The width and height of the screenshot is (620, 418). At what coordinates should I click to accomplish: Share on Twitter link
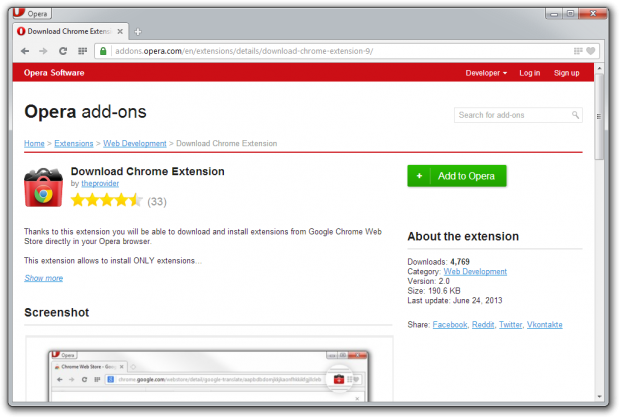510,325
